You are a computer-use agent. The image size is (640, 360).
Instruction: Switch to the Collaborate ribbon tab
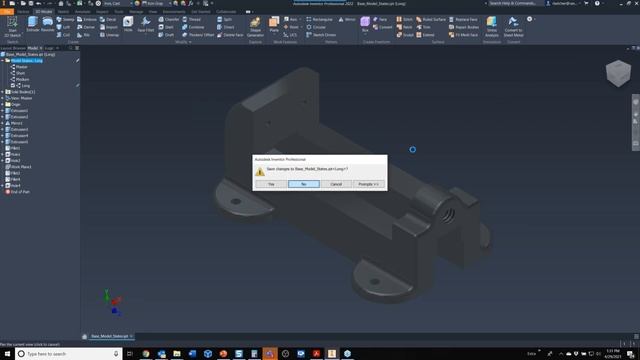click(226, 11)
